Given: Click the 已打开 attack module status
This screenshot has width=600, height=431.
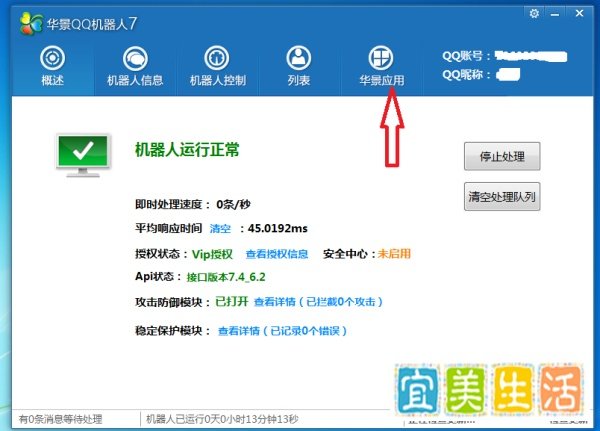Looking at the screenshot, I should click(232, 302).
